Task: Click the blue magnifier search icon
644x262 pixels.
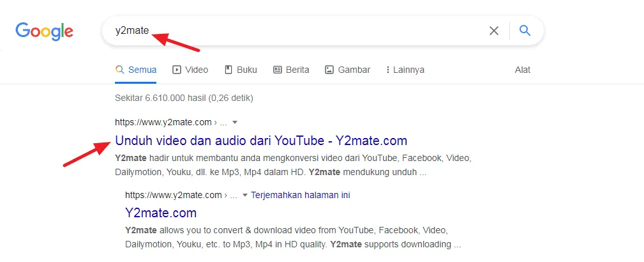Action: (525, 31)
